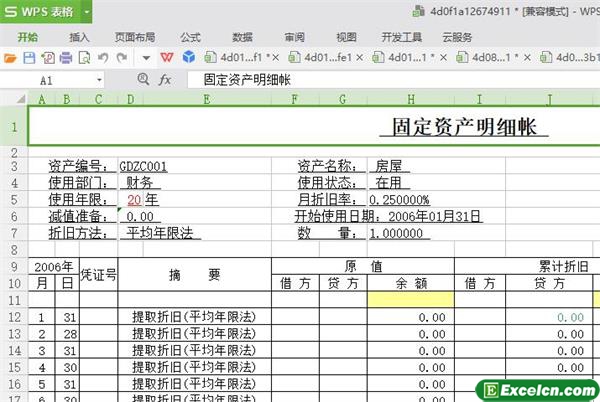
Task: Select the column H header
Action: click(411, 99)
